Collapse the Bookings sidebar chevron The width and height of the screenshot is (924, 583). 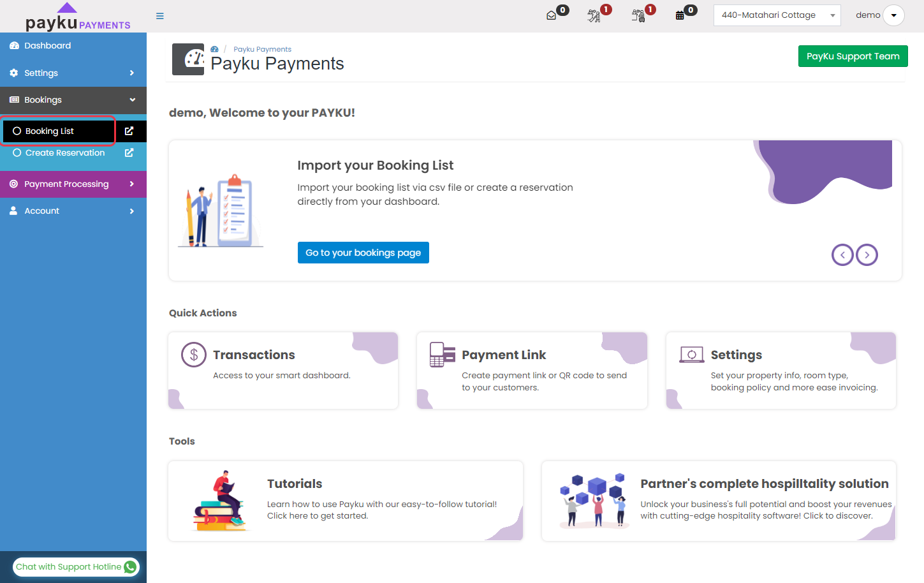click(133, 100)
